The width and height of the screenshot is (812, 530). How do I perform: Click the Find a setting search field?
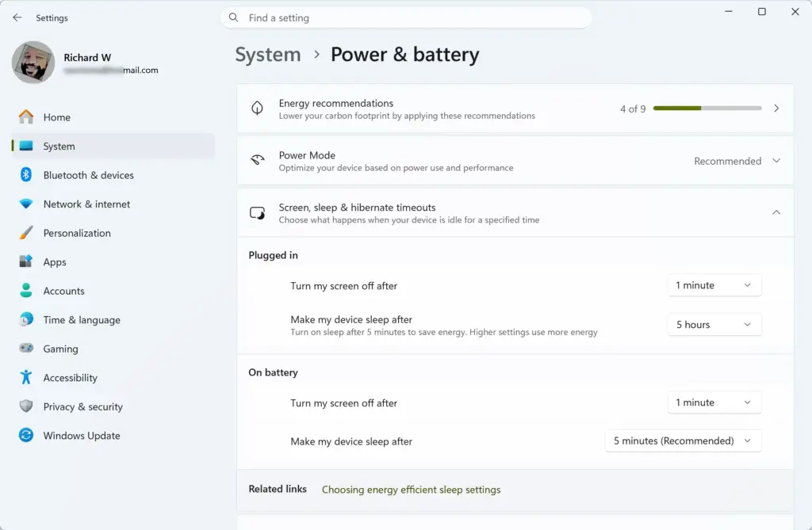tap(406, 17)
